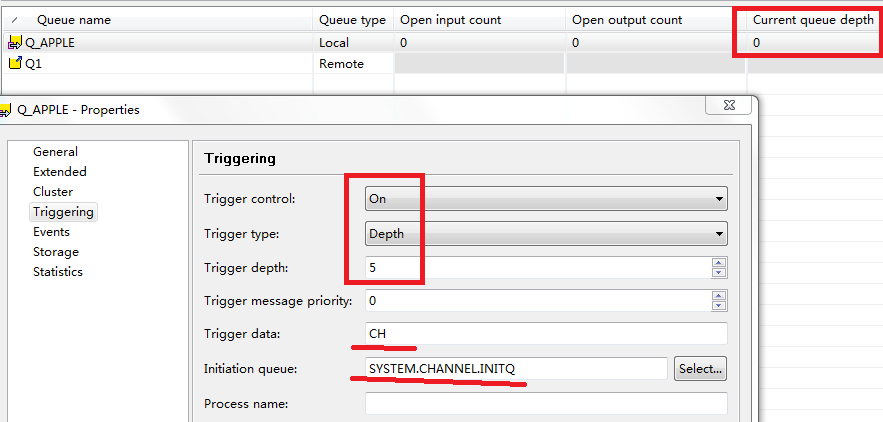This screenshot has width=883, height=422.
Task: Click the Select... button for Initiation queue
Action: [x=700, y=369]
